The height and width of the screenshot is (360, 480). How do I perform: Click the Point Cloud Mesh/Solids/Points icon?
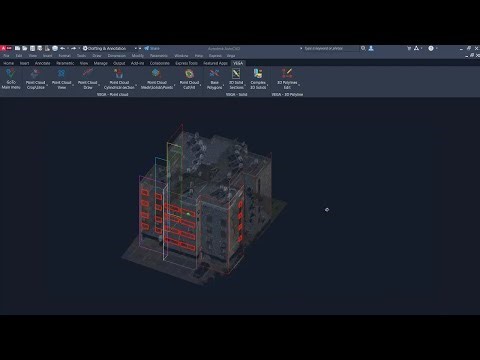click(x=156, y=74)
